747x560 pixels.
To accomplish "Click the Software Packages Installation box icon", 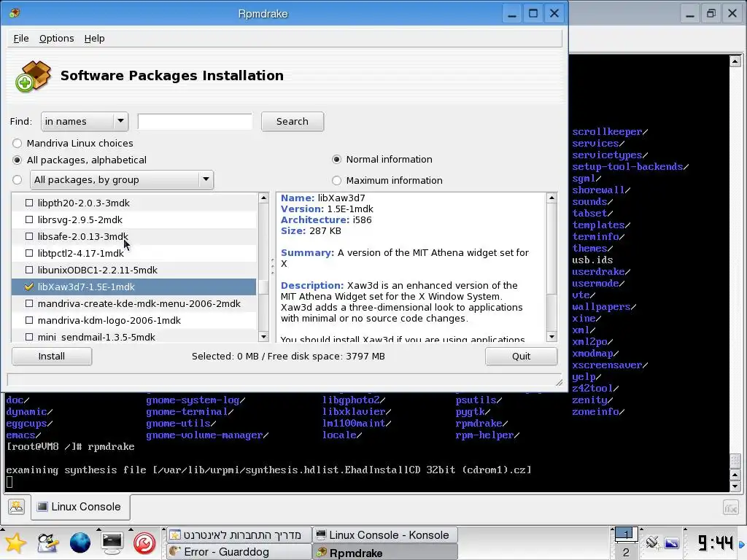I will pyautogui.click(x=32, y=76).
